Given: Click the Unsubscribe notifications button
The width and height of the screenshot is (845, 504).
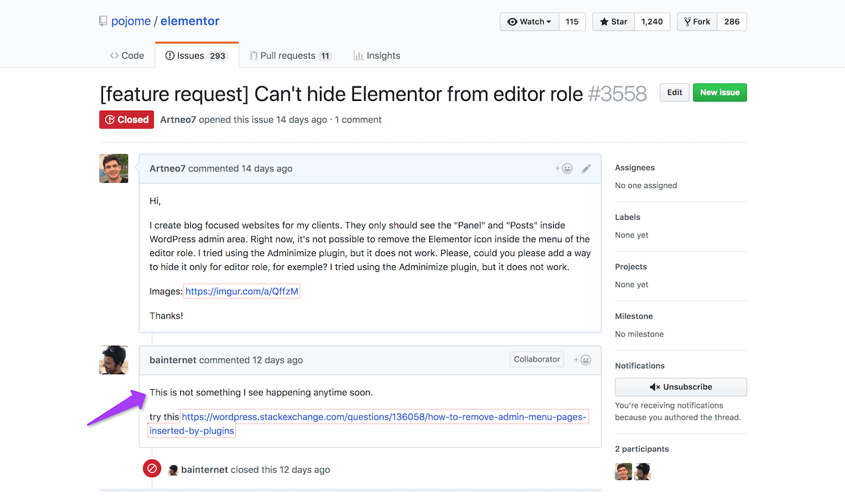Looking at the screenshot, I should pyautogui.click(x=681, y=387).
